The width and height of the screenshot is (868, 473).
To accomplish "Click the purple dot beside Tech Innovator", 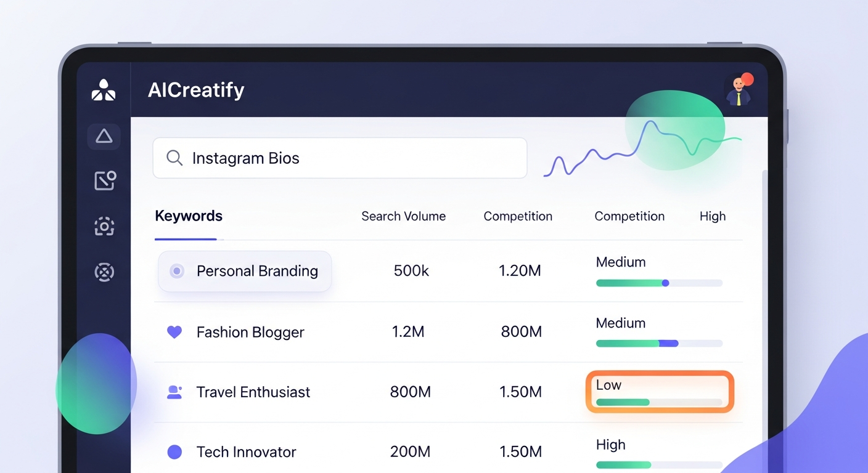I will click(174, 452).
